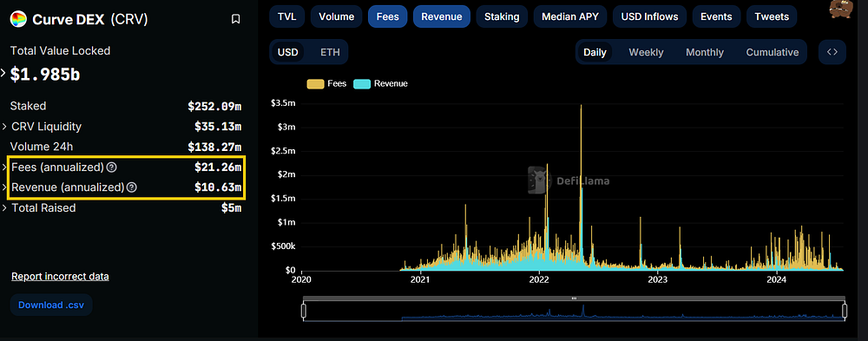Switch chart to Cumulative view
The image size is (868, 341).
pyautogui.click(x=773, y=53)
